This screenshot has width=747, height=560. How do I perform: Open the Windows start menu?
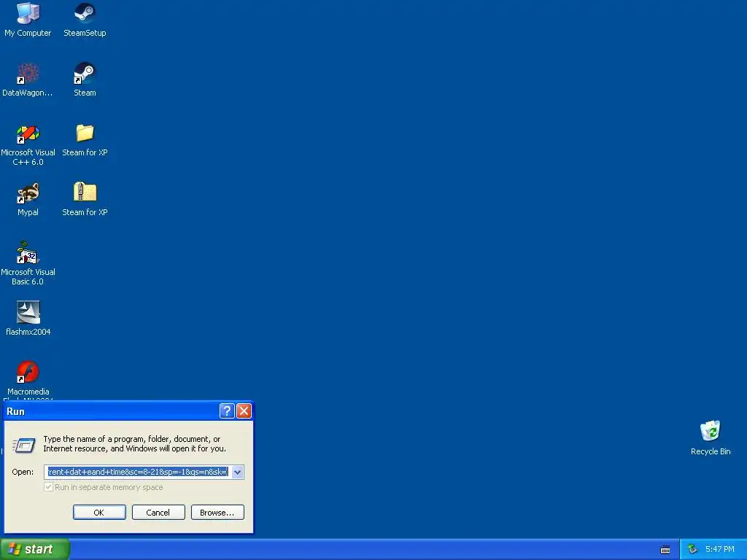point(35,549)
